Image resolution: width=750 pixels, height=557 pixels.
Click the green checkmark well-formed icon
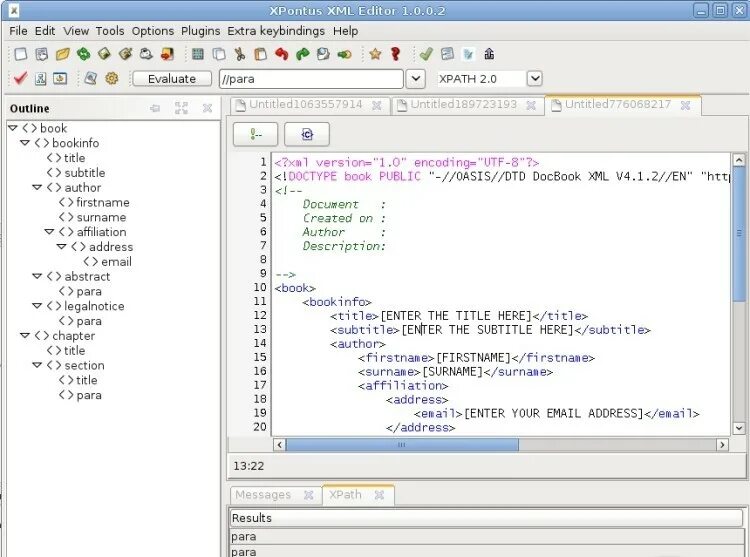pos(426,54)
